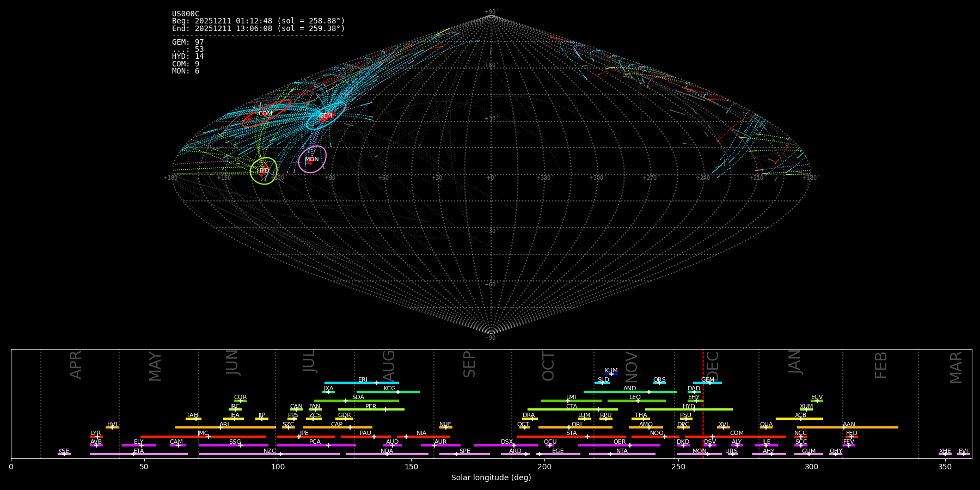980x490 pixels.
Task: Select the 'COM: 9' count in the legend
Action: pos(186,64)
